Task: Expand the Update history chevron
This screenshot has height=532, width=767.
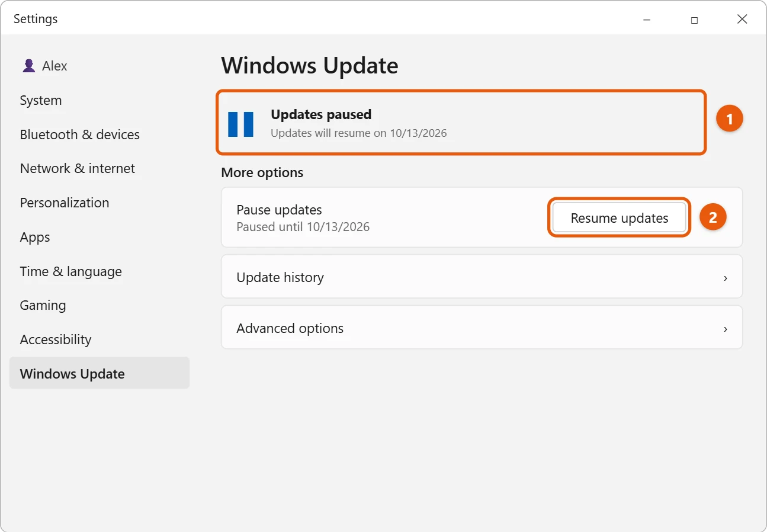Action: (726, 277)
